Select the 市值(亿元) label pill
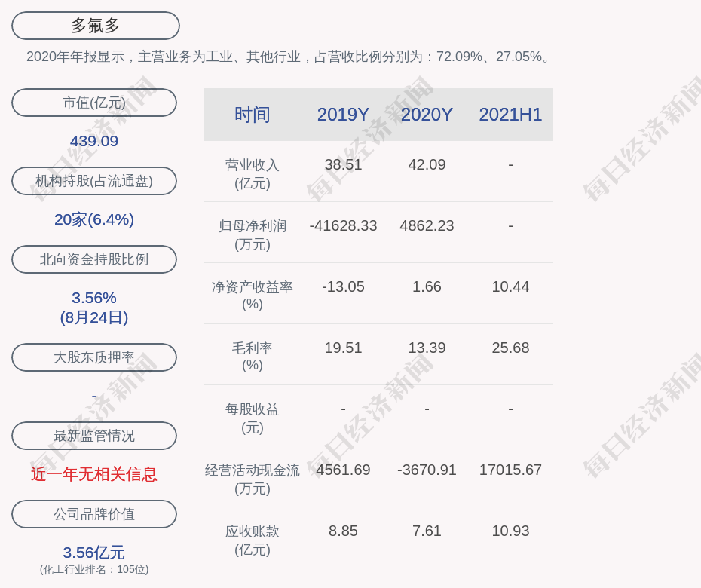 [x=94, y=103]
